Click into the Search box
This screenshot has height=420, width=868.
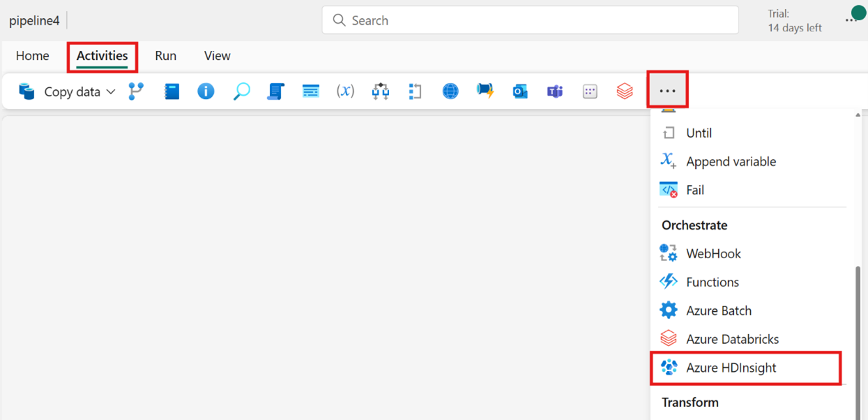pyautogui.click(x=530, y=20)
